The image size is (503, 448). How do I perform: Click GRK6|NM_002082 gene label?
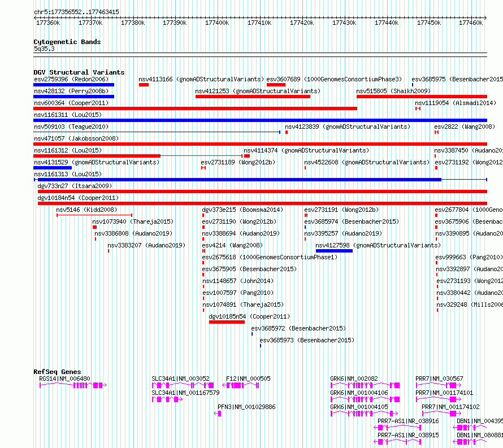click(354, 379)
